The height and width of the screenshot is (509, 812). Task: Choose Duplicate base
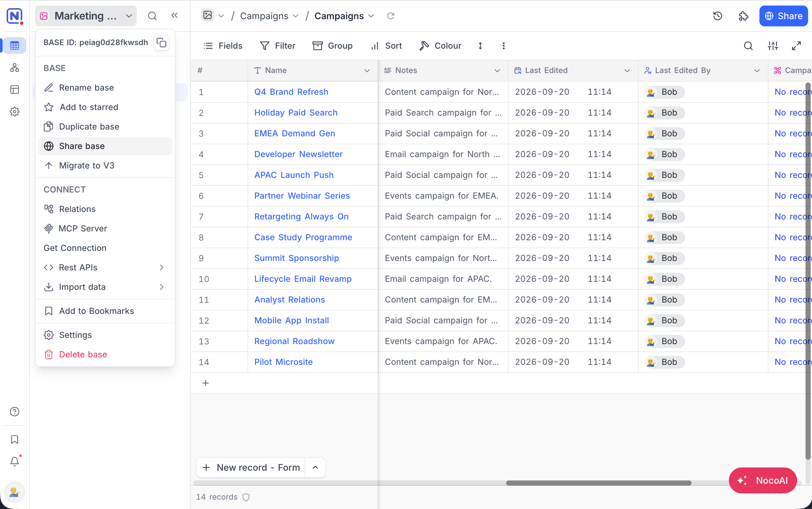click(x=105, y=127)
